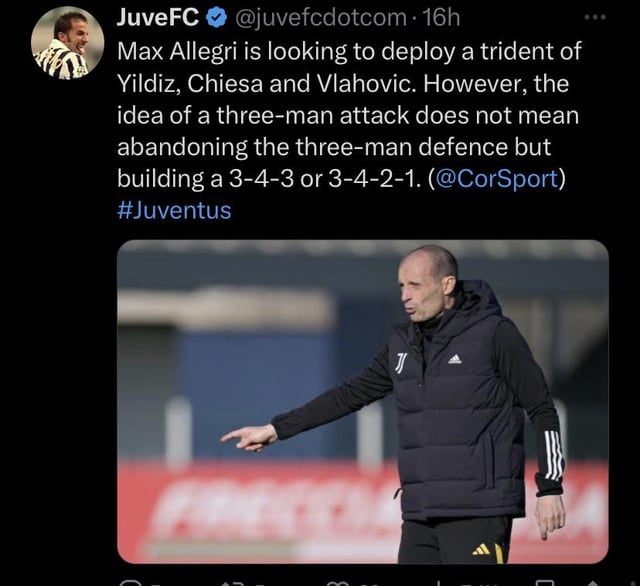Like the tweet with the heart icon
The image size is (640, 586).
336,583
